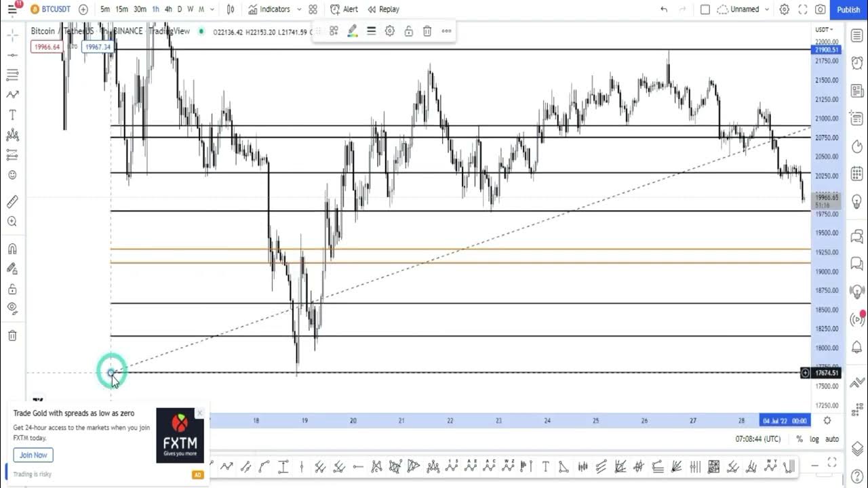Screen dimensions: 868x488
Task: Select the trend line tool
Action: (x=12, y=55)
